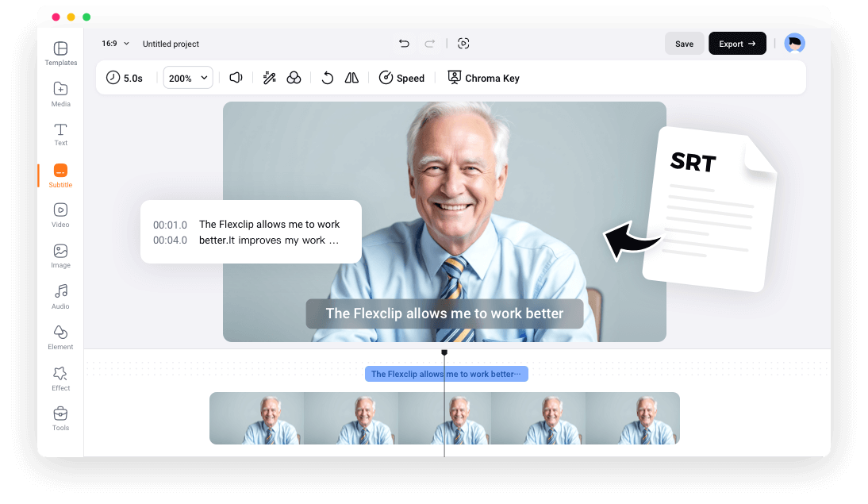Viewport: 868px width, 504px height.
Task: Toggle horizontal flip on the clip
Action: pos(351,78)
